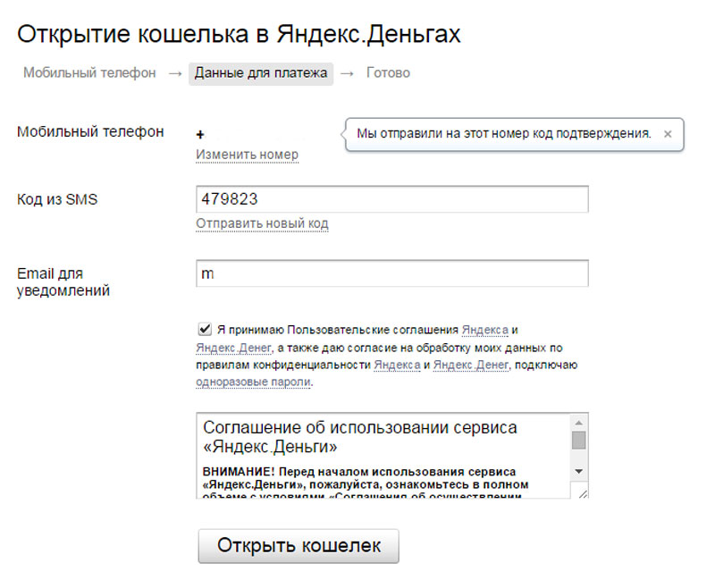Uncheck the user agreement acceptance checkbox
Image resolution: width=715 pixels, height=588 pixels.
tap(205, 329)
